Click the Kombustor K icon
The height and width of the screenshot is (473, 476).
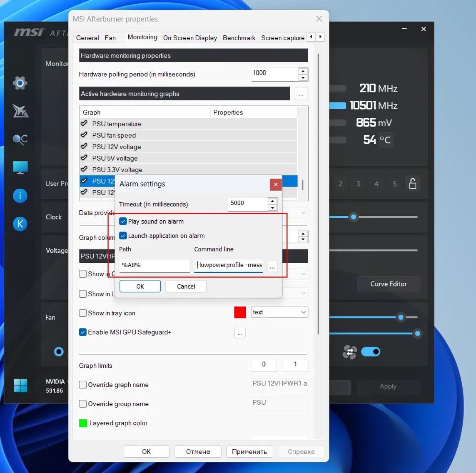tap(20, 224)
